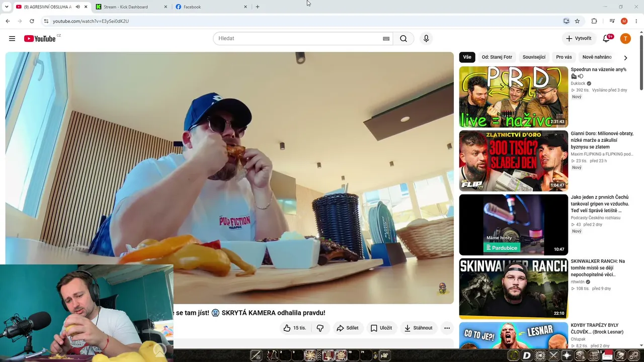Click the SKRYTÁ KAMERA odhalila pravdu title text
The image size is (644, 362).
[273, 313]
